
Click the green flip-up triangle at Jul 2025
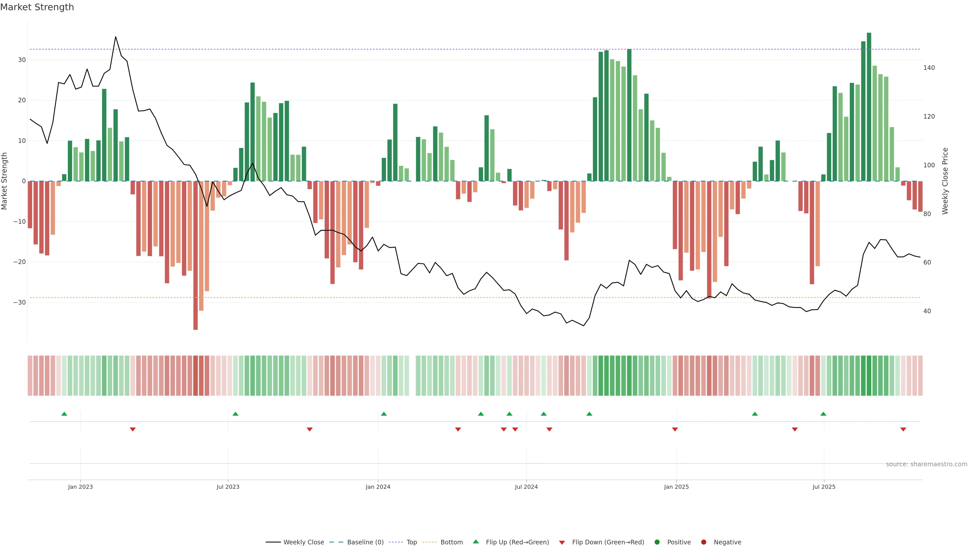823,414
